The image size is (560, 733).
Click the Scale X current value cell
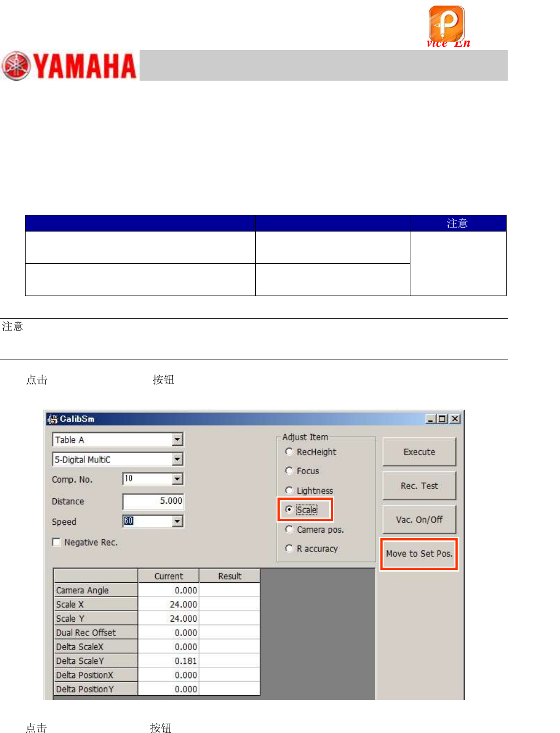[x=169, y=604]
